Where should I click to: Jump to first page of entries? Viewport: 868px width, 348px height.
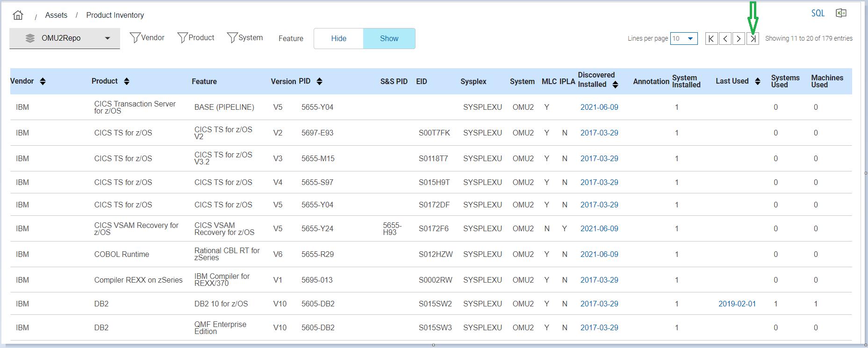pos(711,39)
